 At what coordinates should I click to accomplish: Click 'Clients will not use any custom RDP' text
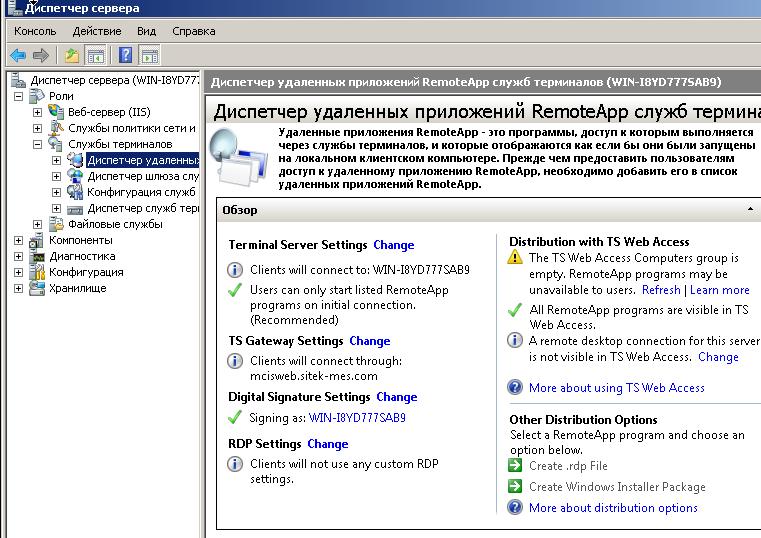click(344, 464)
